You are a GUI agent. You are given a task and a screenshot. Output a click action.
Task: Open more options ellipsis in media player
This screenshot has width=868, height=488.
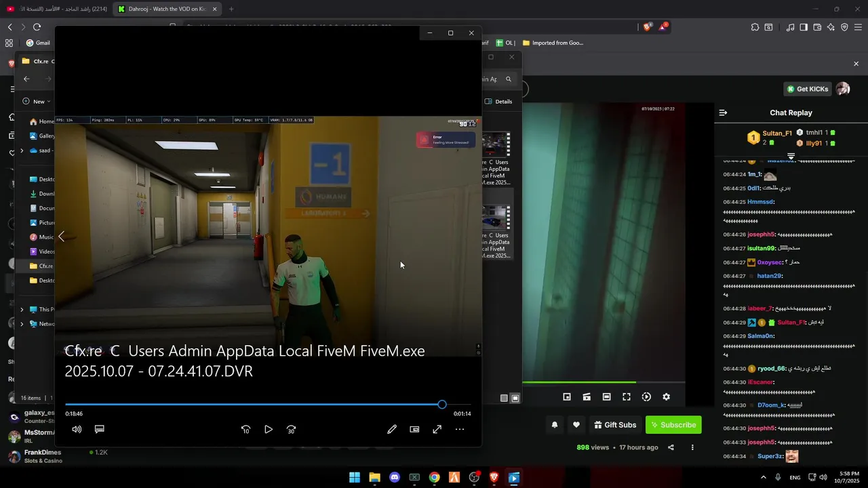pyautogui.click(x=460, y=429)
